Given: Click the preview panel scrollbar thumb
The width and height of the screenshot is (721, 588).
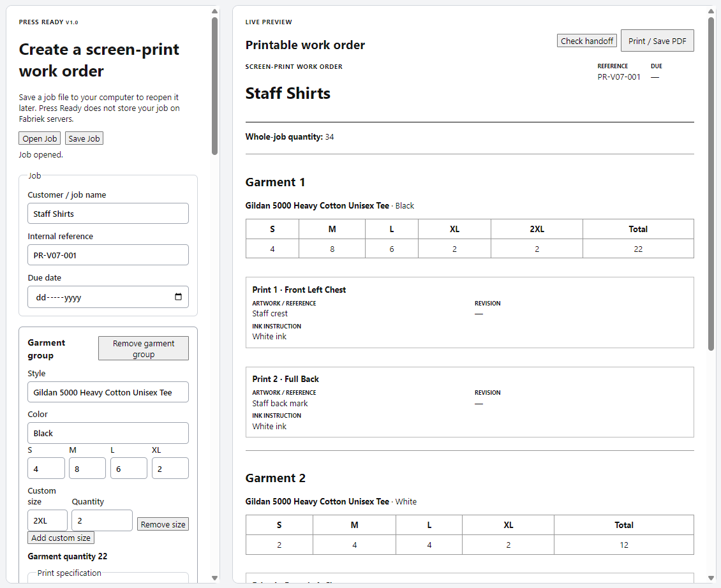Looking at the screenshot, I should (711, 184).
